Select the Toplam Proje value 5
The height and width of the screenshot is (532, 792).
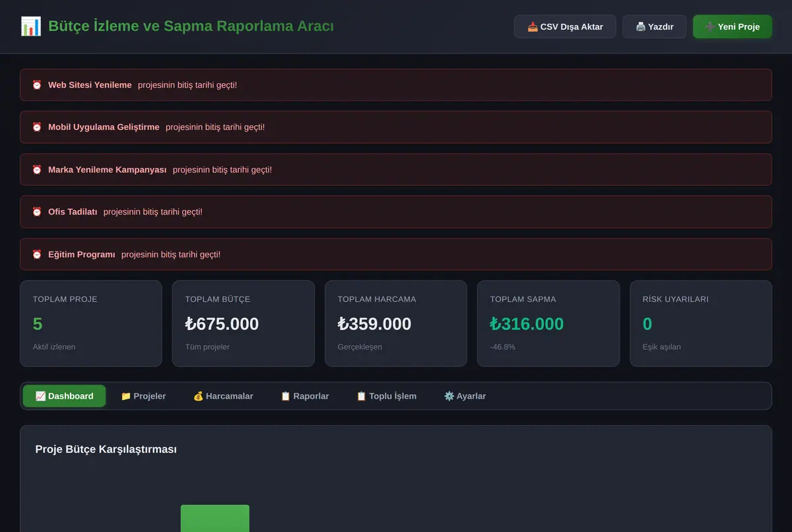pyautogui.click(x=38, y=324)
